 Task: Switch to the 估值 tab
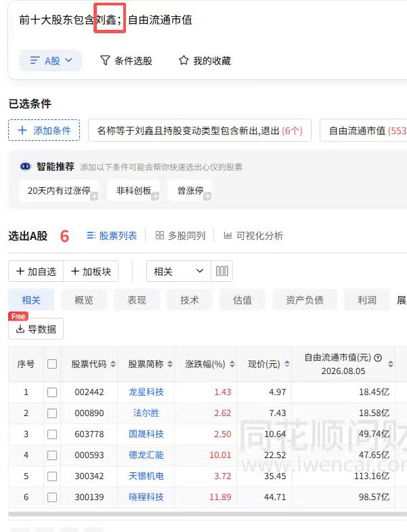tap(242, 300)
